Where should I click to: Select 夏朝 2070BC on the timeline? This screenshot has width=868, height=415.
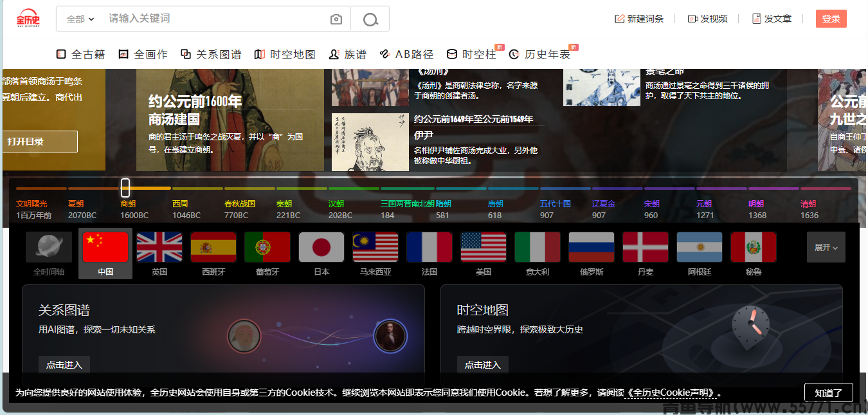click(x=82, y=209)
